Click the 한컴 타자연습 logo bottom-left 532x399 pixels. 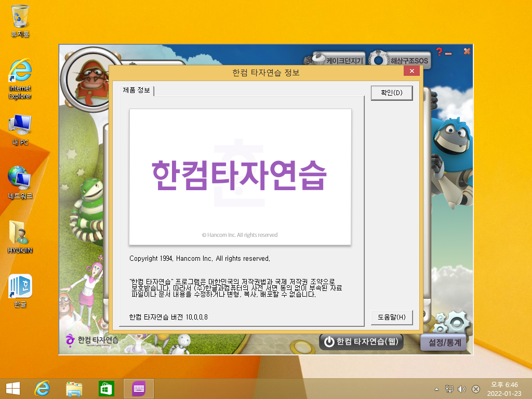92,340
